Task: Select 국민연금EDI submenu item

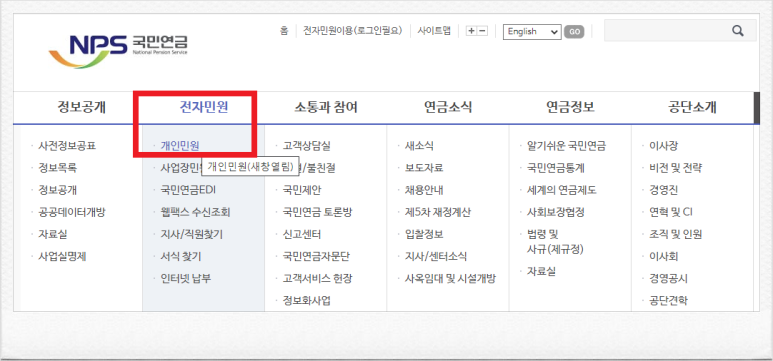Action: (x=188, y=190)
